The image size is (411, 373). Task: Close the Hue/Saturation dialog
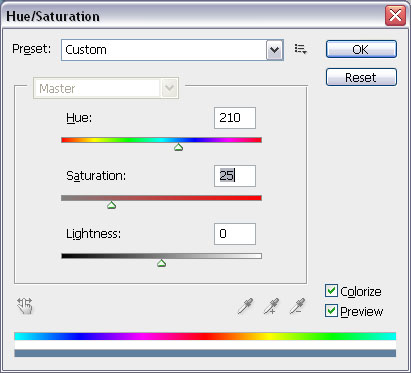pyautogui.click(x=395, y=15)
